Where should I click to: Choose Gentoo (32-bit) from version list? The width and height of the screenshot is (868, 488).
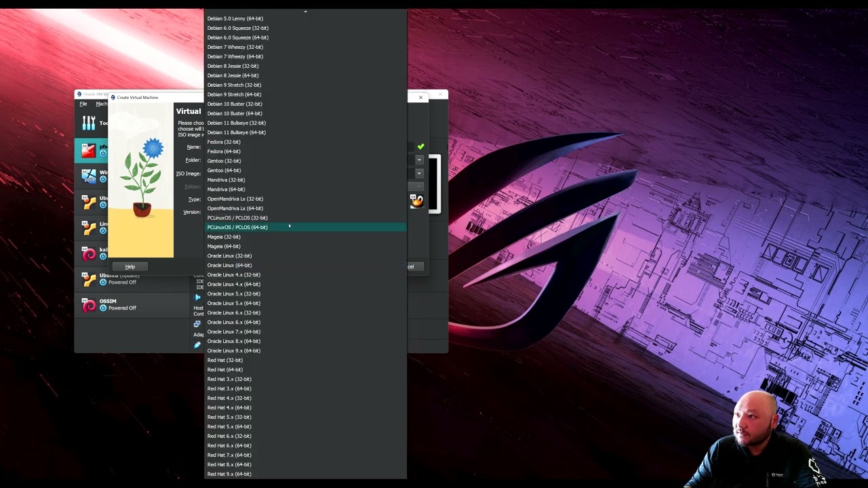305,161
